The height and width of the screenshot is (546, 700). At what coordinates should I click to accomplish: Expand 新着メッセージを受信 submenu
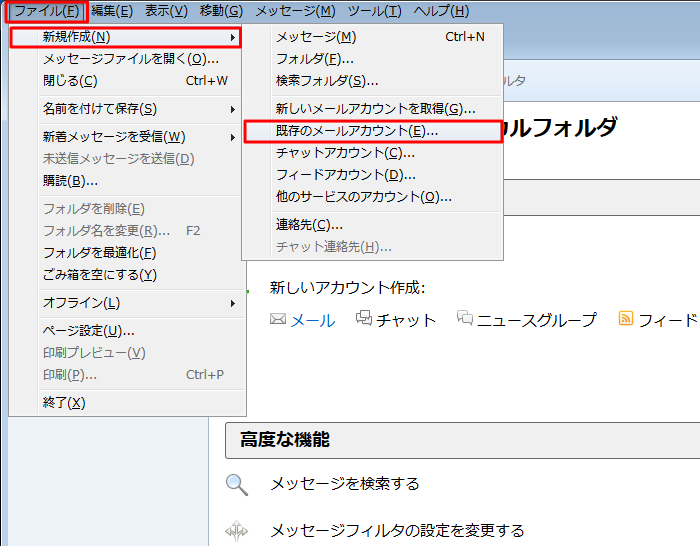click(233, 137)
